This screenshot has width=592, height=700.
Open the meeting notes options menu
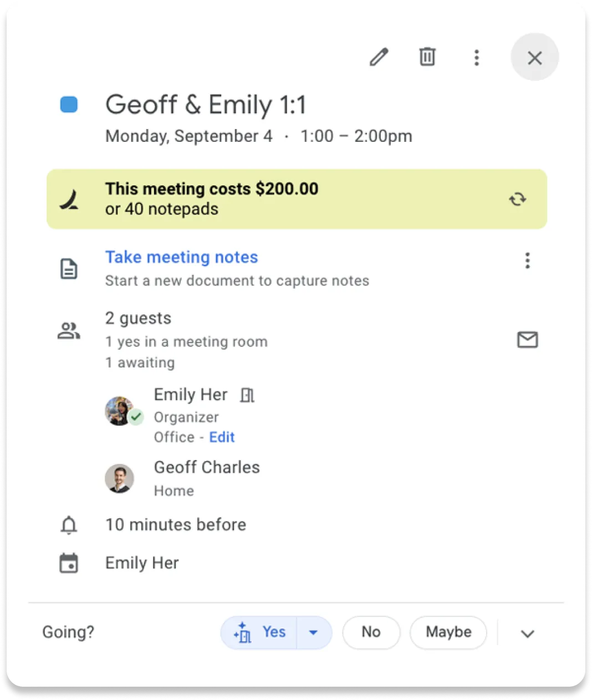(x=527, y=260)
